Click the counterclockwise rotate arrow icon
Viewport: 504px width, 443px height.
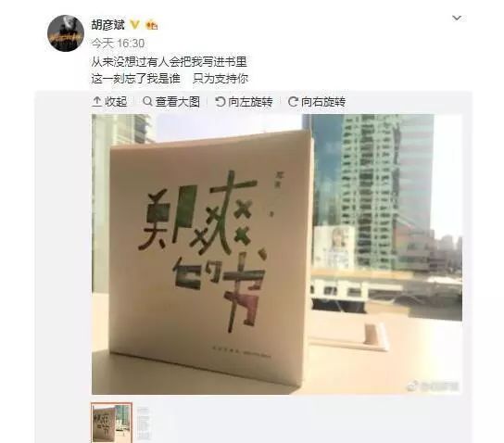click(x=220, y=102)
